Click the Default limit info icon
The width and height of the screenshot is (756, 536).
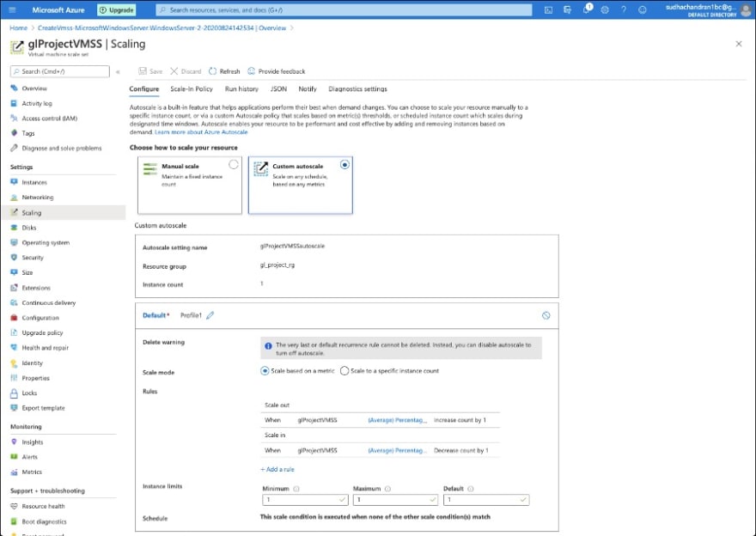[471, 489]
